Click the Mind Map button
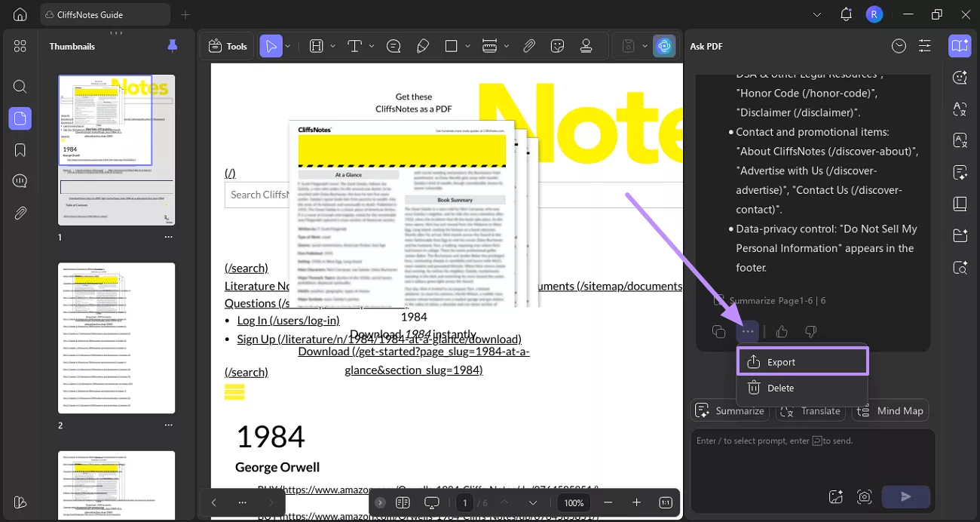 pyautogui.click(x=890, y=411)
